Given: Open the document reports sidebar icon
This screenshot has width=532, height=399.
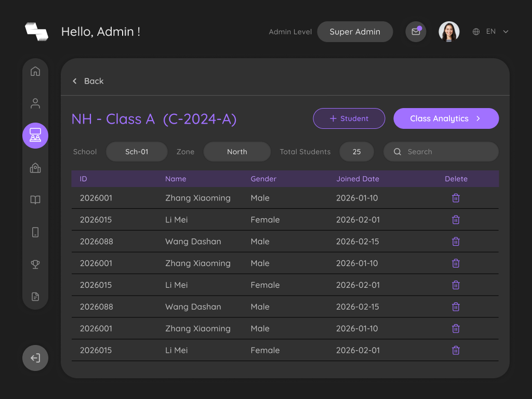Looking at the screenshot, I should [x=35, y=297].
